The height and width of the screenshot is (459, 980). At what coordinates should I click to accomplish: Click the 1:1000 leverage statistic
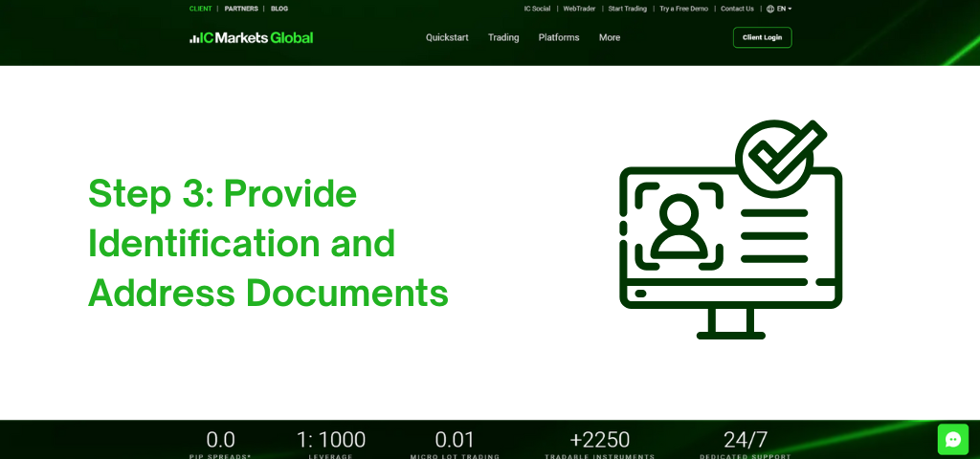click(331, 440)
